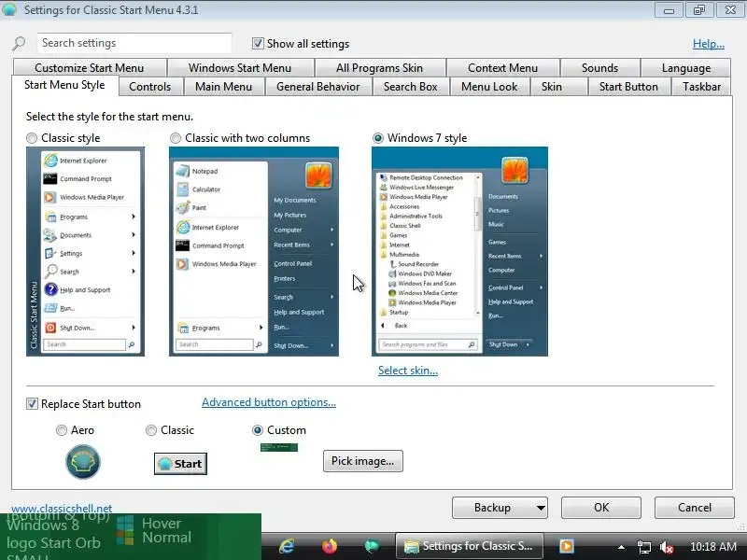Viewport: 747px width, 560px height.
Task: Show hidden tray icons arrow
Action: (621, 547)
